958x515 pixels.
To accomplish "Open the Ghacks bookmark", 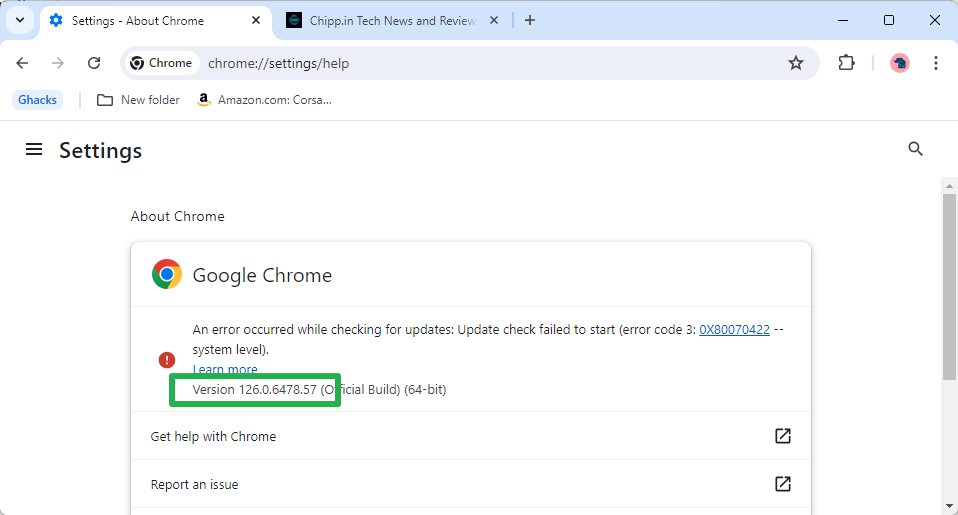I will (x=37, y=100).
